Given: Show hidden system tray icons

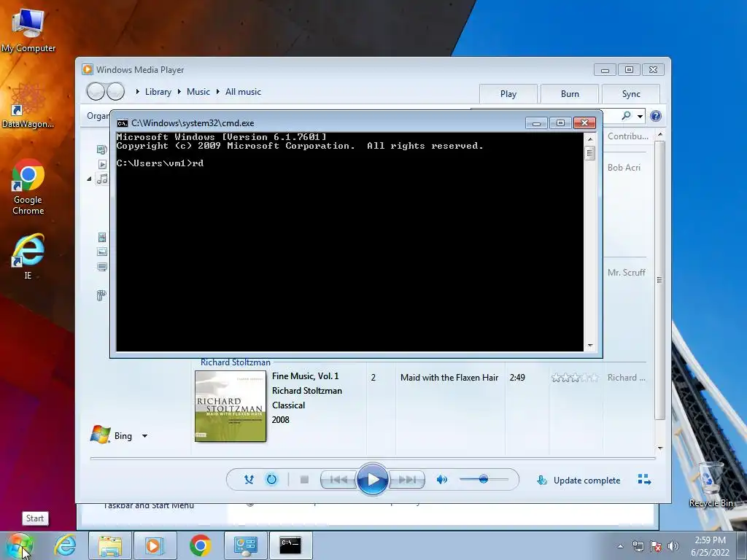Looking at the screenshot, I should pos(620,547).
